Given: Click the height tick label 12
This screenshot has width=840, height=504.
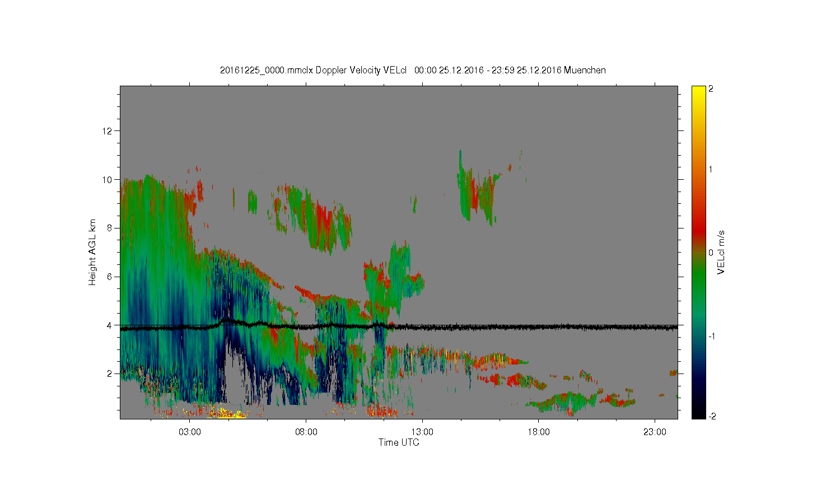Looking at the screenshot, I should (x=108, y=131).
